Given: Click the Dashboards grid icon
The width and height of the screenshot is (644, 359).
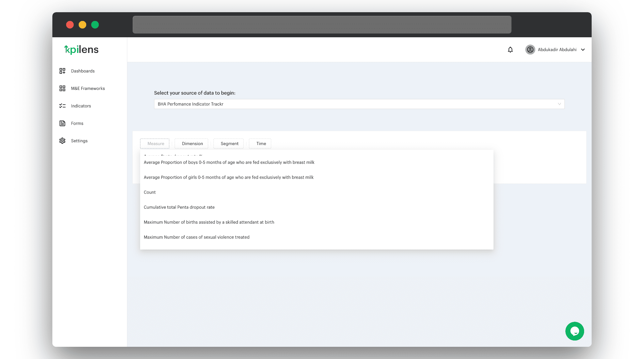Looking at the screenshot, I should click(62, 71).
